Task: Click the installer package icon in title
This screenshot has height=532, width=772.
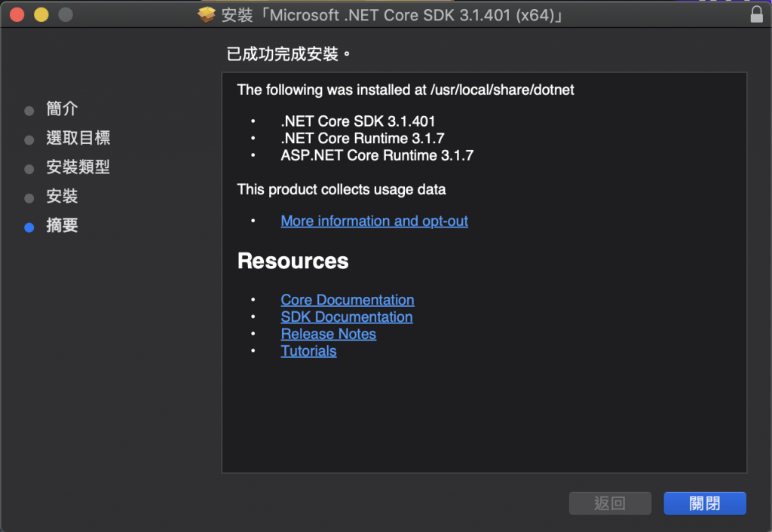Action: coord(207,15)
